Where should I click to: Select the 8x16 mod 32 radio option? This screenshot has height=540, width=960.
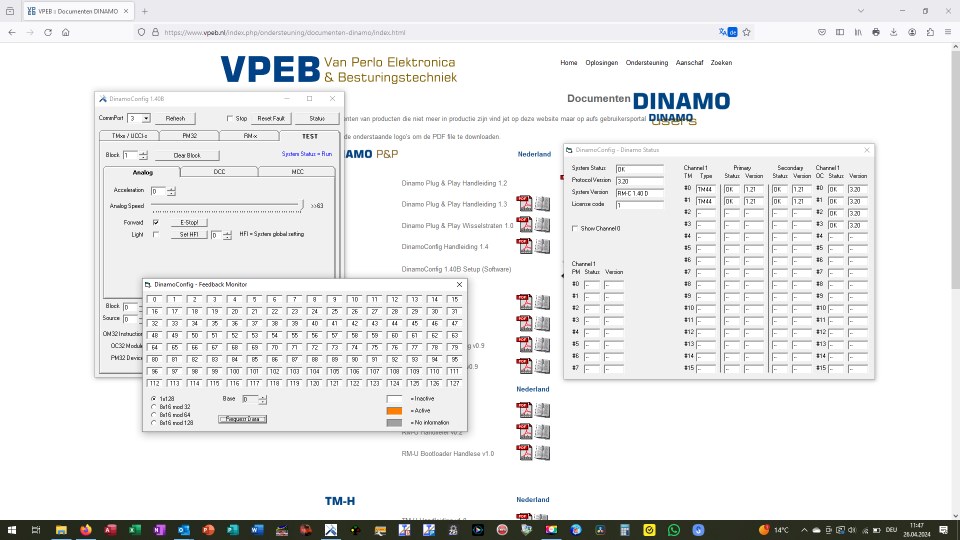(x=153, y=407)
